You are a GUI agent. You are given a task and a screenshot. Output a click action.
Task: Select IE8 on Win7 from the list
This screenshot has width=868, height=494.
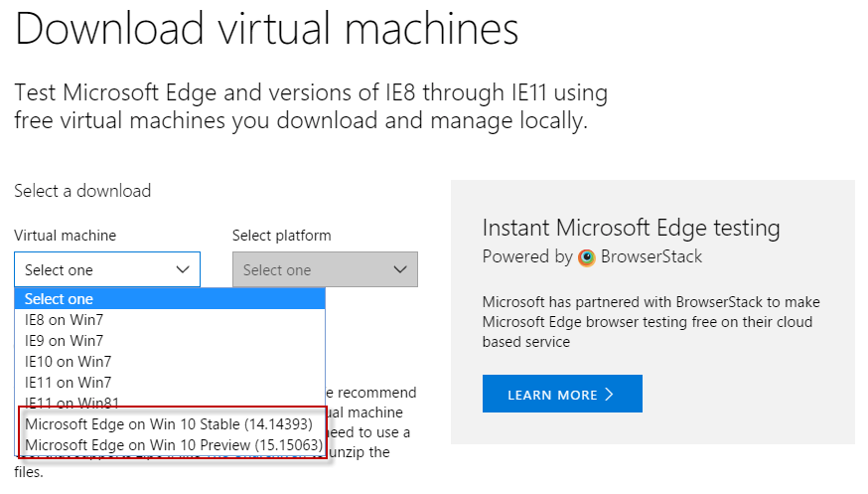(64, 320)
